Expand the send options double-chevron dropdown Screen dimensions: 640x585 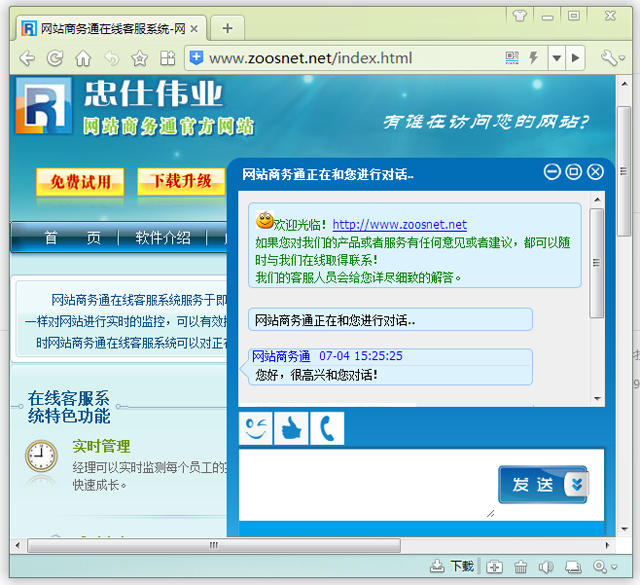click(x=577, y=484)
